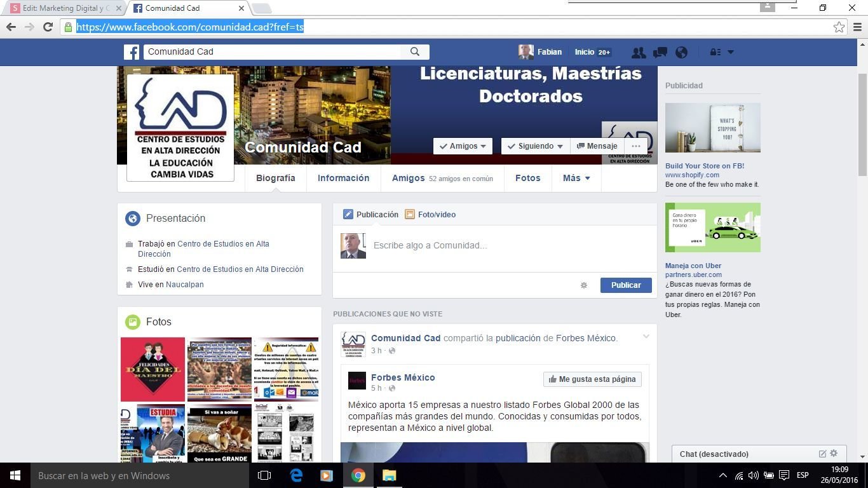The width and height of the screenshot is (868, 488).
Task: Select the Biografía profile tab
Action: coord(276,179)
